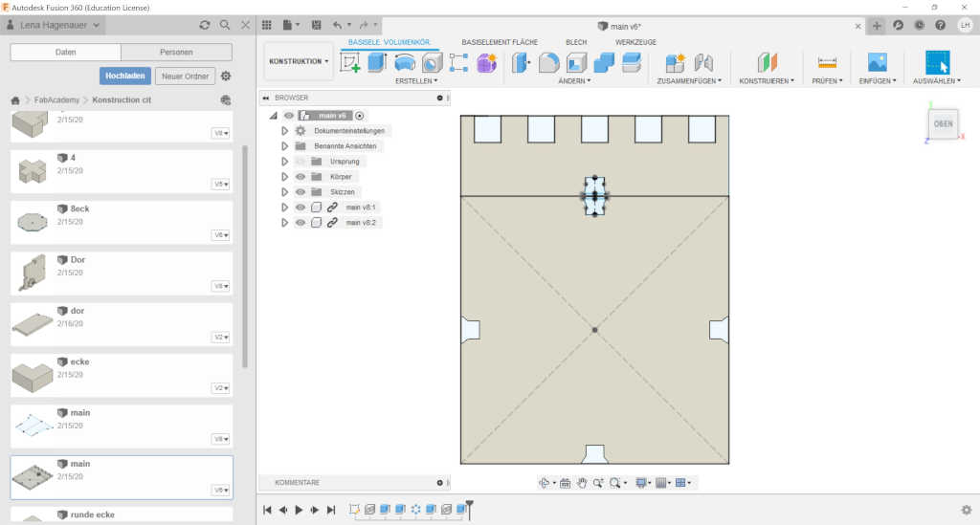Viewport: 980px width, 525px height.
Task: Toggle visibility of main v6 root
Action: [x=289, y=116]
